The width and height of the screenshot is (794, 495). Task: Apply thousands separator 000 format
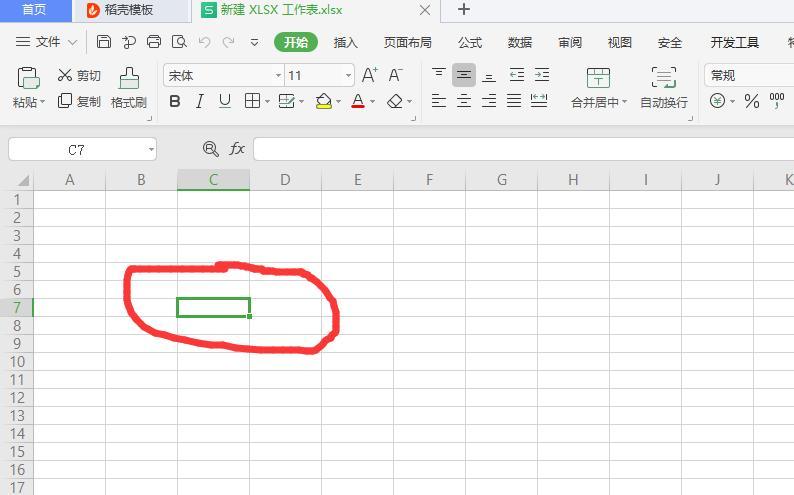(x=777, y=100)
